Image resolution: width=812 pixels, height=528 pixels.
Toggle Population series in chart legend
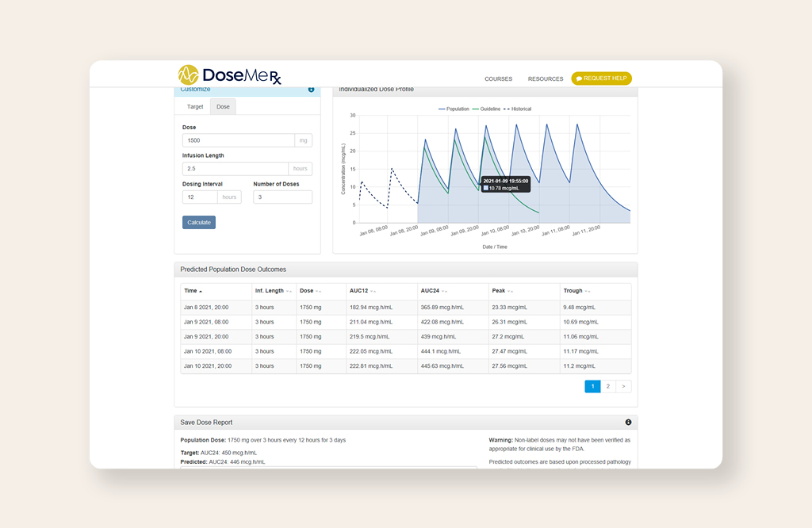454,109
